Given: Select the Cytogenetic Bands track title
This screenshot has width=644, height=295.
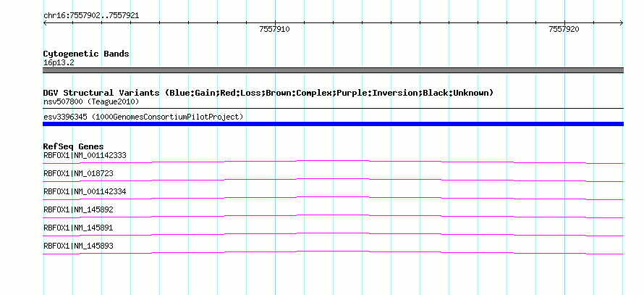Looking at the screenshot, I should pyautogui.click(x=86, y=54).
